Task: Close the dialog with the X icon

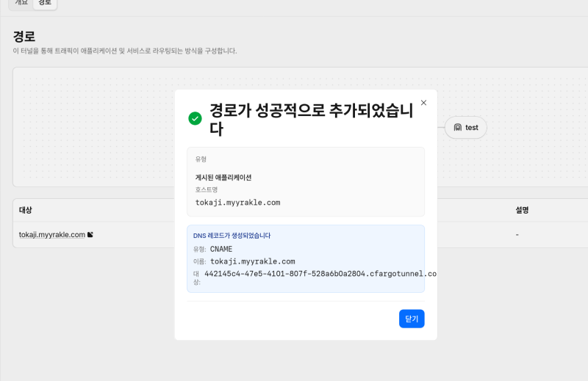Action: point(423,104)
